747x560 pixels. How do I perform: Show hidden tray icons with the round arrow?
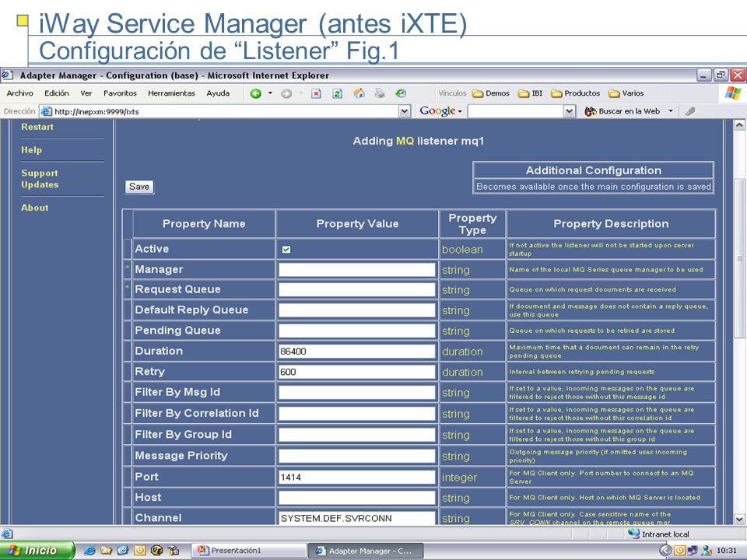(665, 551)
